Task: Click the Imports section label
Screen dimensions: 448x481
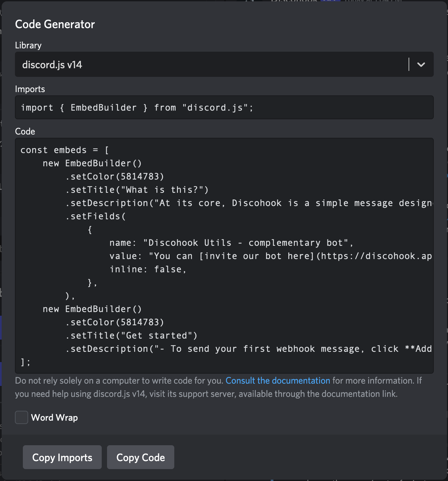Action: tap(30, 89)
